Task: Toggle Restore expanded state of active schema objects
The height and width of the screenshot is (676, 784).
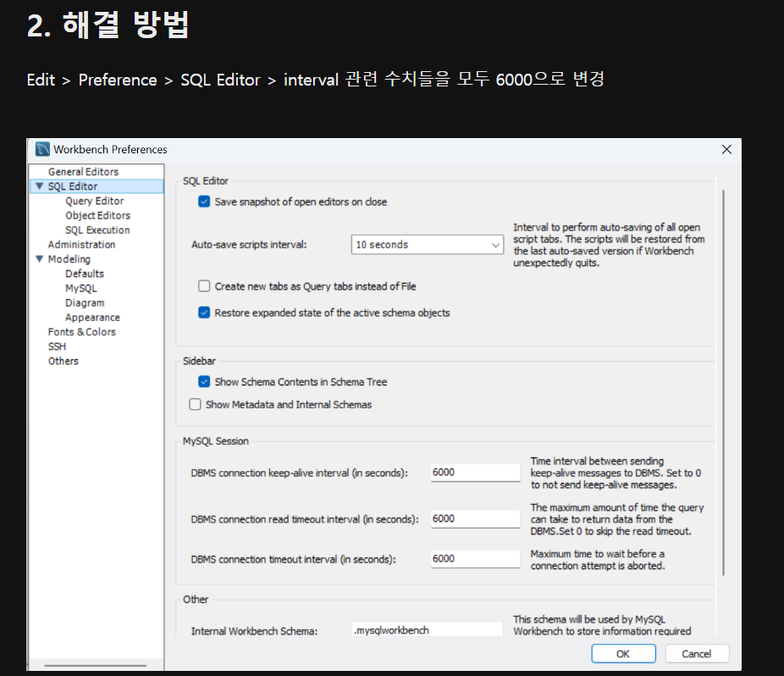Action: click(204, 313)
